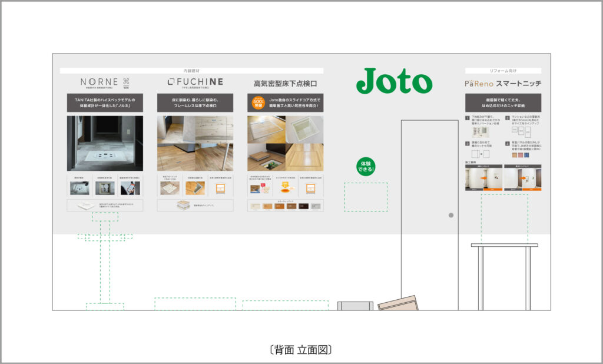This screenshot has height=364, width=603.
Task: Click the 高気密型床下点検口 heading
Action: point(285,84)
